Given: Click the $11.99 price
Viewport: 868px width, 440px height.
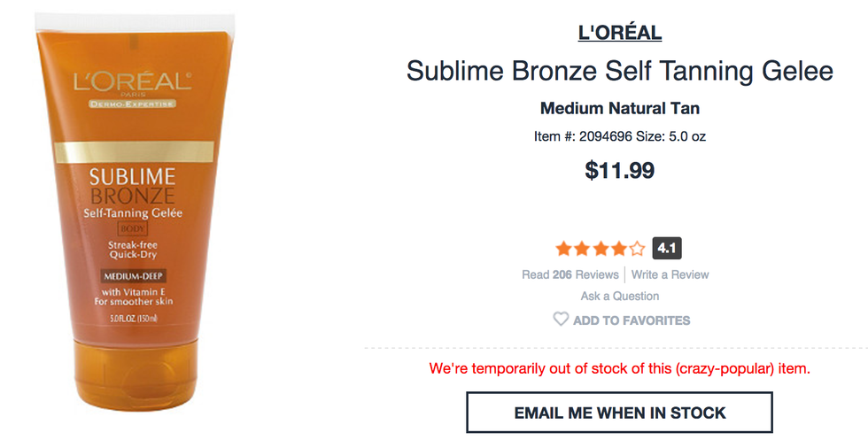Looking at the screenshot, I should [x=620, y=170].
